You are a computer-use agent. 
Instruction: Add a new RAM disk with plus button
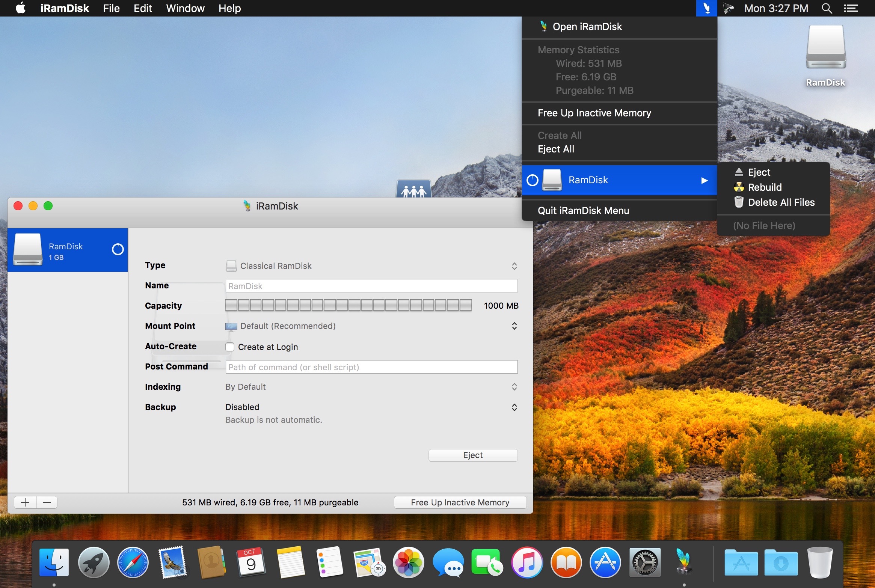click(25, 502)
